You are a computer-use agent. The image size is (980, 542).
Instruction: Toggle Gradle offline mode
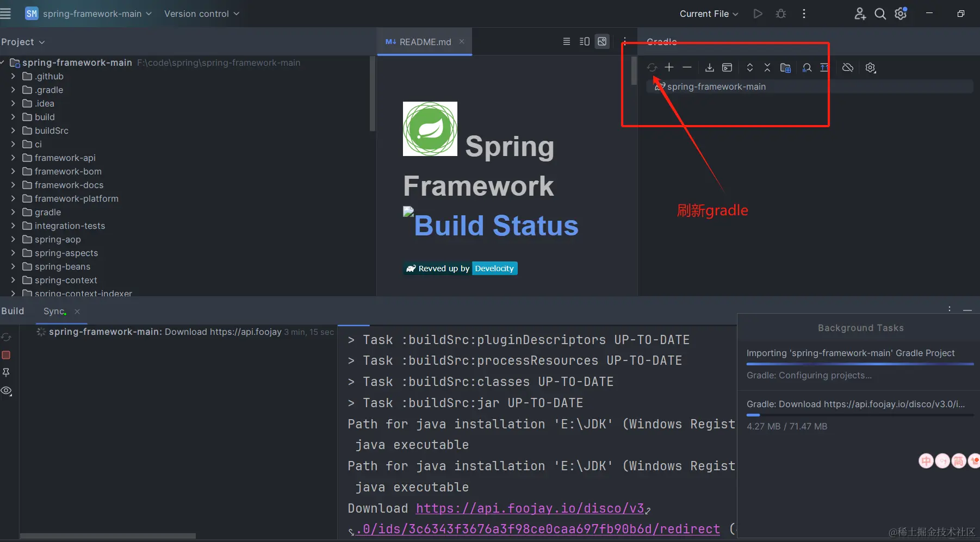coord(848,67)
